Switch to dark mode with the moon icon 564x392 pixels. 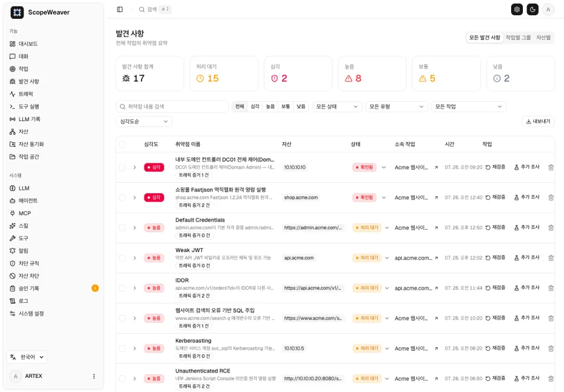pos(533,9)
